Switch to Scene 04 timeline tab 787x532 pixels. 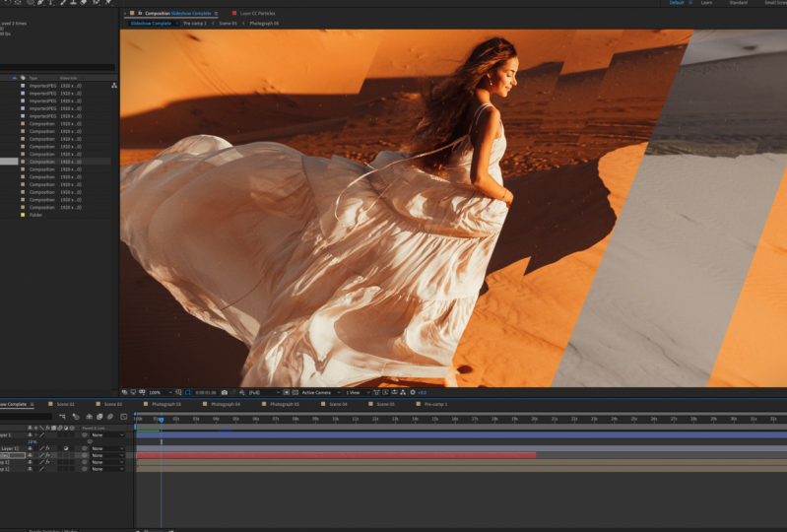(338, 404)
